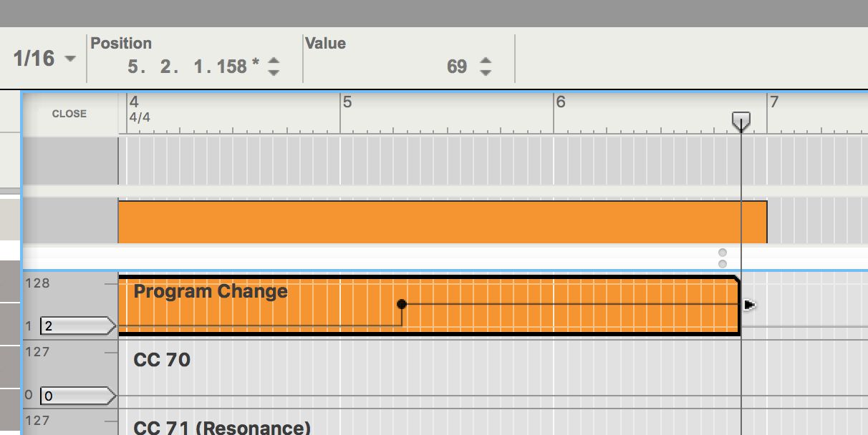Image resolution: width=868 pixels, height=435 pixels.
Task: Select the orange clip in the overview lane
Action: point(443,222)
